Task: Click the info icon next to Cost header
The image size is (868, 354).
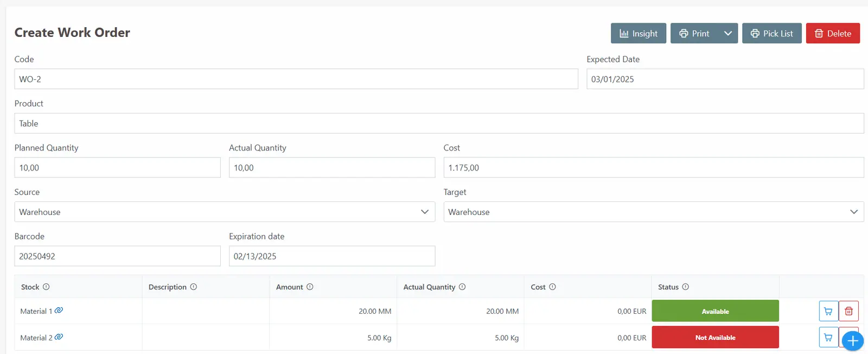Action: click(x=552, y=287)
